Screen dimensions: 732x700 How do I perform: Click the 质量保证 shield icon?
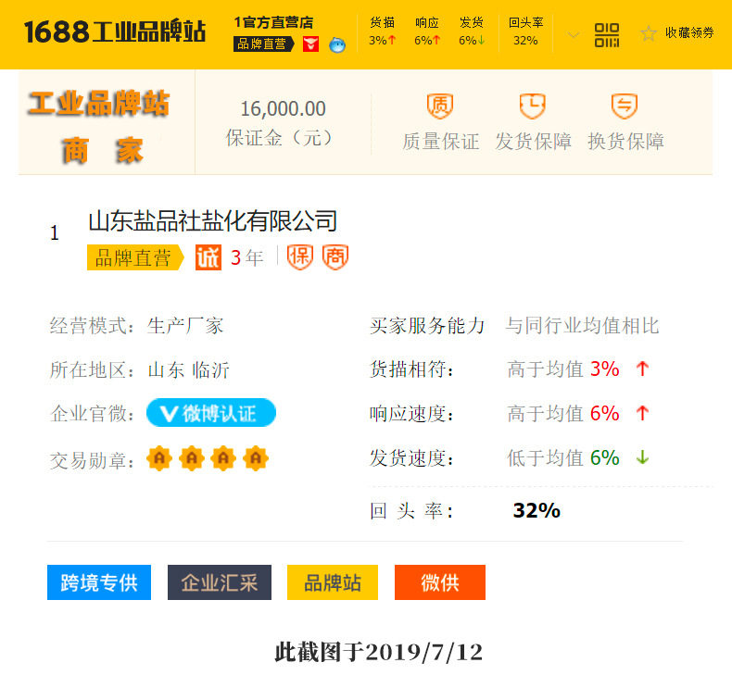coord(440,106)
